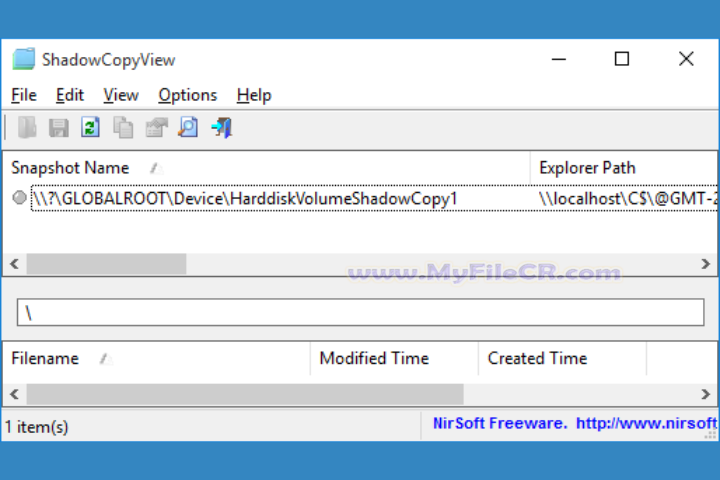Image resolution: width=720 pixels, height=480 pixels.
Task: Open the Properties toolbar icon
Action: pos(156,128)
